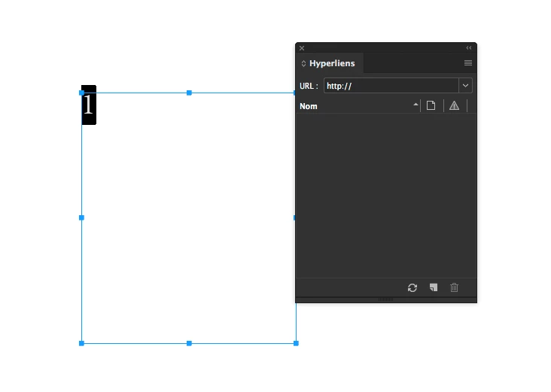The width and height of the screenshot is (551, 392).
Task: Open the Hyperliens panel flyout menu
Action: tap(468, 63)
